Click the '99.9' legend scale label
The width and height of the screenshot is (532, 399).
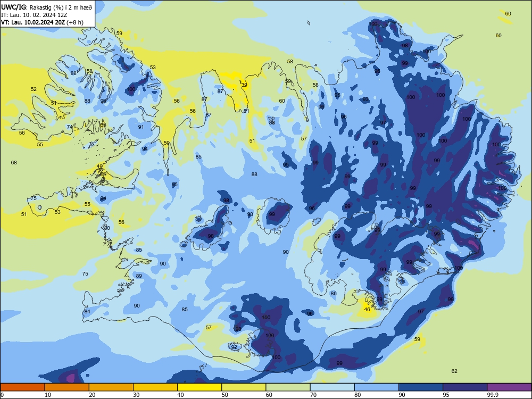click(x=492, y=395)
